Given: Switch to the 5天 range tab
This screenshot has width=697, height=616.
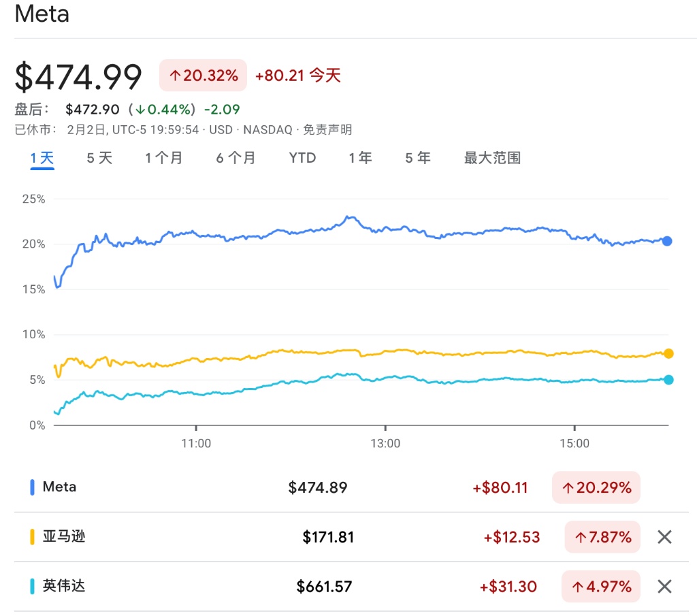Looking at the screenshot, I should point(99,159).
